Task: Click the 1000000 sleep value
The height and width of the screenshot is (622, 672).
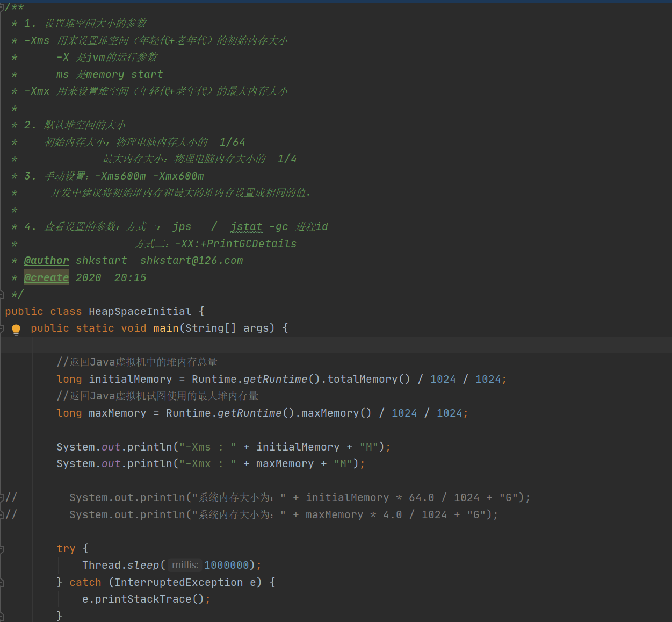Action: [227, 565]
